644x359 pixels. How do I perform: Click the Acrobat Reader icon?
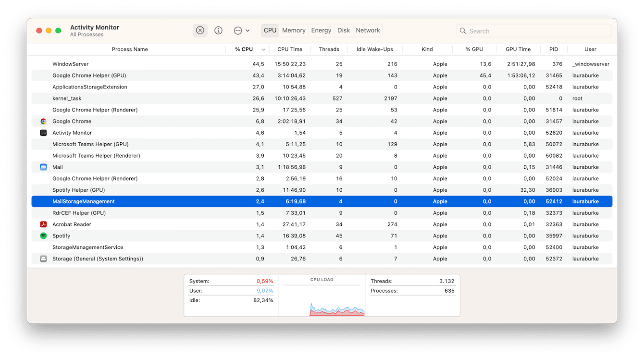click(x=43, y=224)
